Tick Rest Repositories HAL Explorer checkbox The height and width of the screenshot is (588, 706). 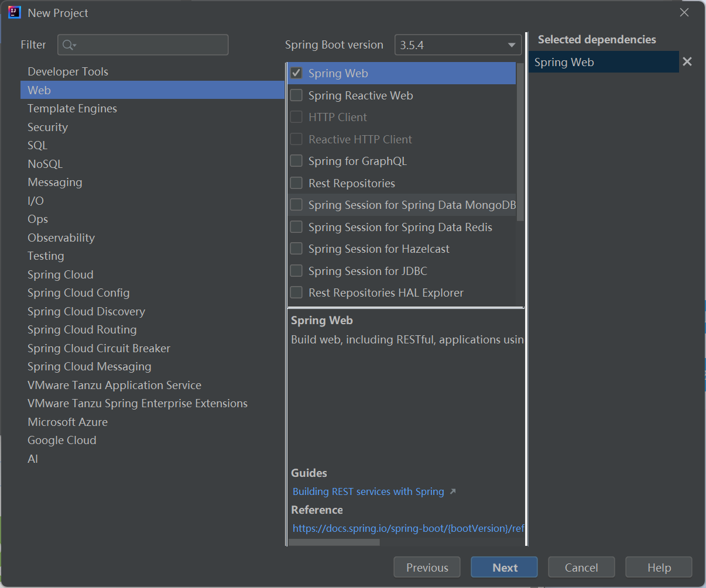pos(297,293)
